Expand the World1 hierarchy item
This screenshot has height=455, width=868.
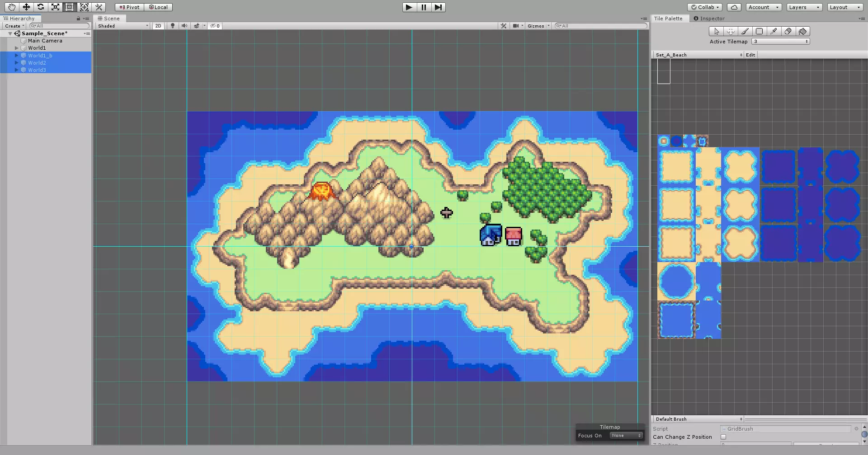[x=17, y=48]
